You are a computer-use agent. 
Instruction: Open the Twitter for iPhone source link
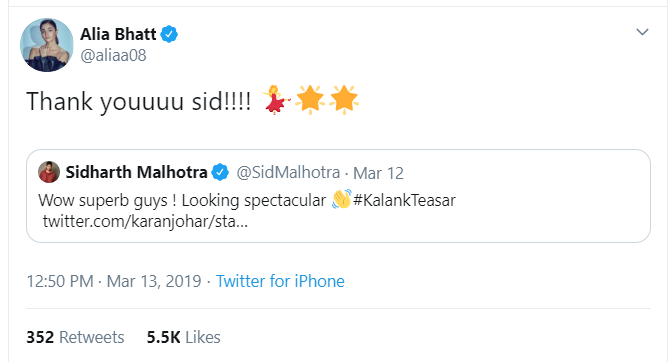point(280,281)
